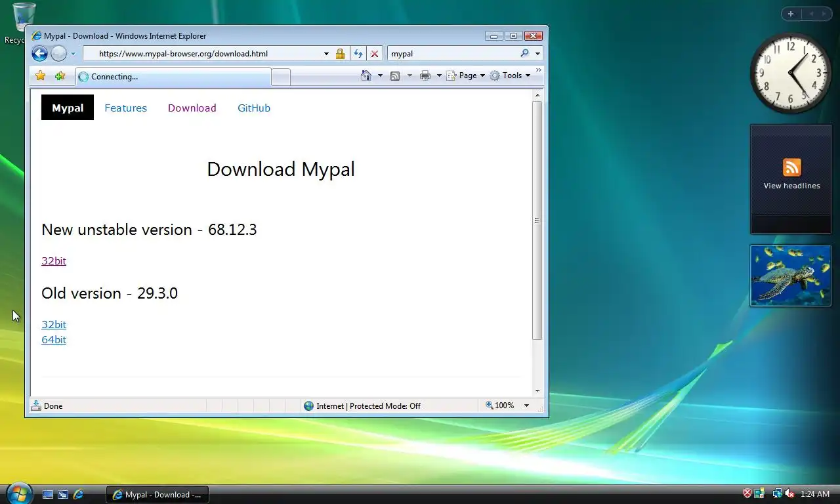
Task: Open the GitHub nav link
Action: pyautogui.click(x=254, y=108)
